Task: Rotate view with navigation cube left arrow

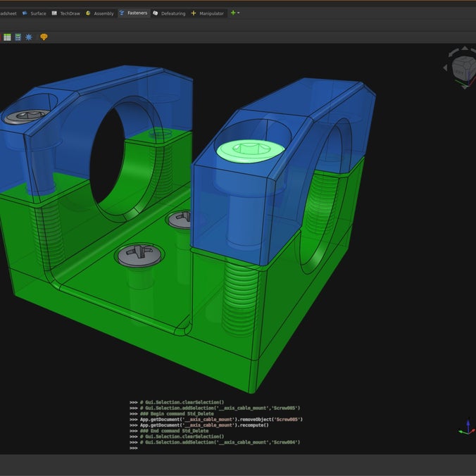Action: [x=445, y=68]
